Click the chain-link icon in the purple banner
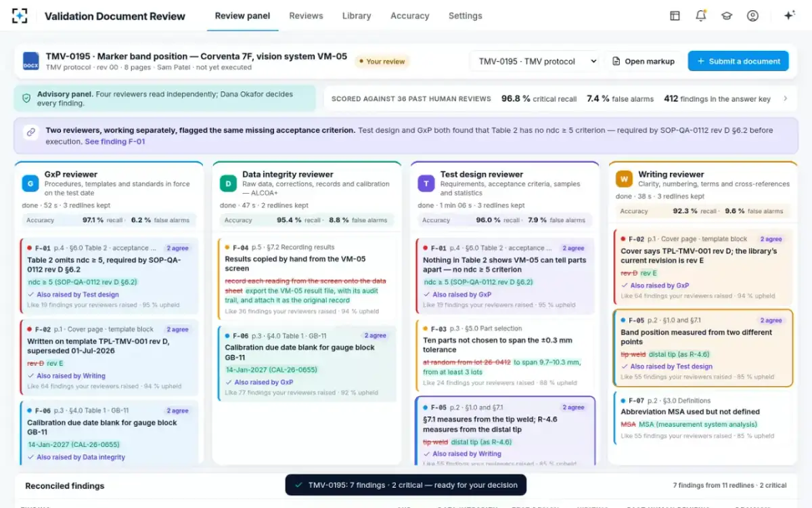812x508 pixels. coord(30,132)
